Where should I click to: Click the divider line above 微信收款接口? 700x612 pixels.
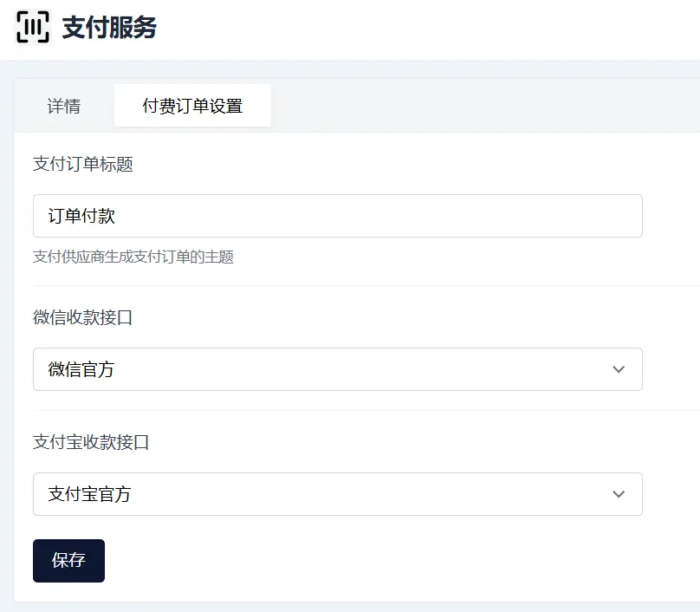coord(347,286)
